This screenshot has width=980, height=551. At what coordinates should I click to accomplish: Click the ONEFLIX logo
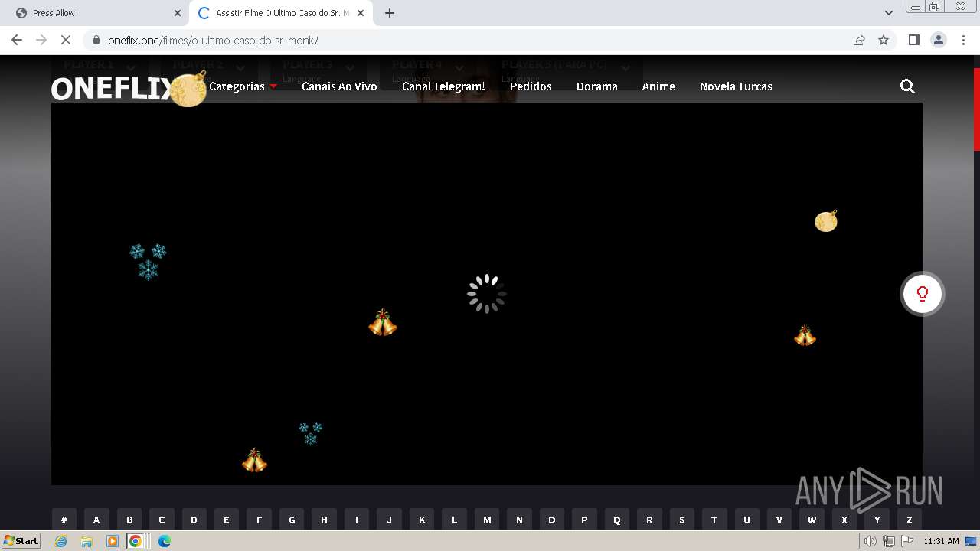coord(113,89)
